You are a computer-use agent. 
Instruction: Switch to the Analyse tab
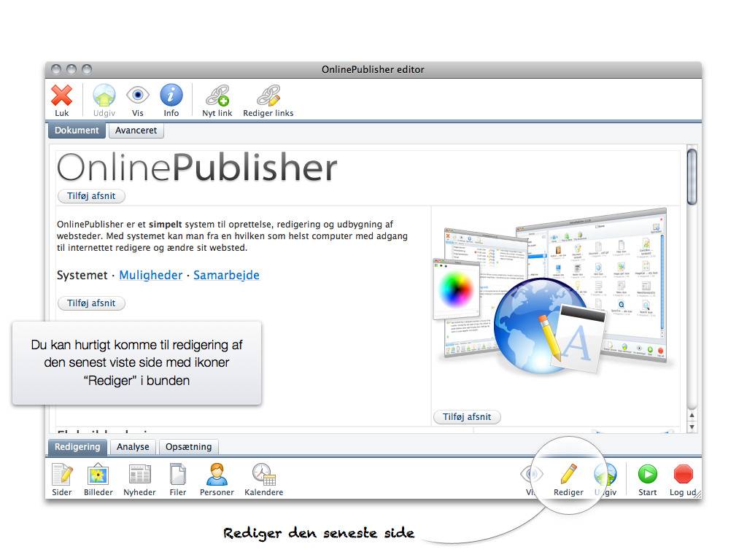click(133, 447)
